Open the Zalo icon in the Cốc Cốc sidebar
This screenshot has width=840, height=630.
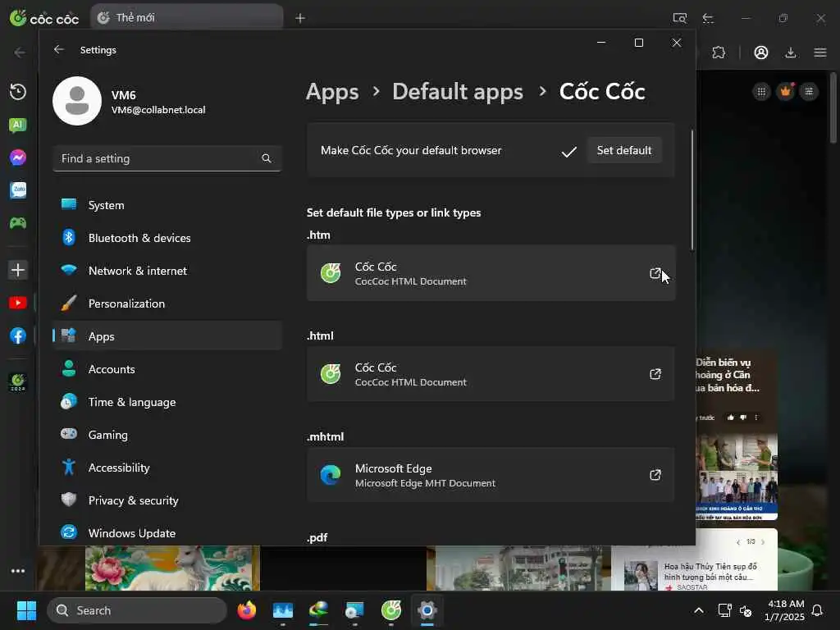(18, 190)
